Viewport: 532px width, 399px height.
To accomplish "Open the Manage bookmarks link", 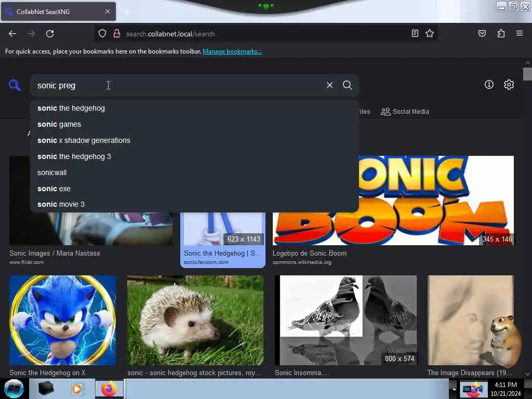I will [x=232, y=51].
